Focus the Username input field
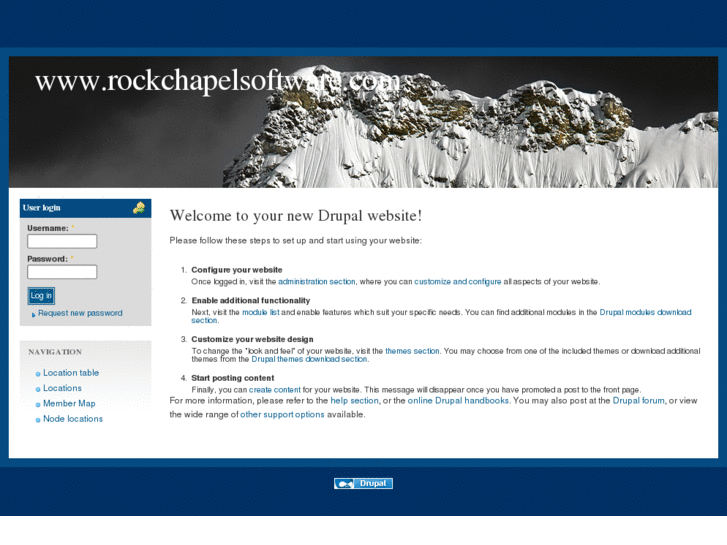 62,241
